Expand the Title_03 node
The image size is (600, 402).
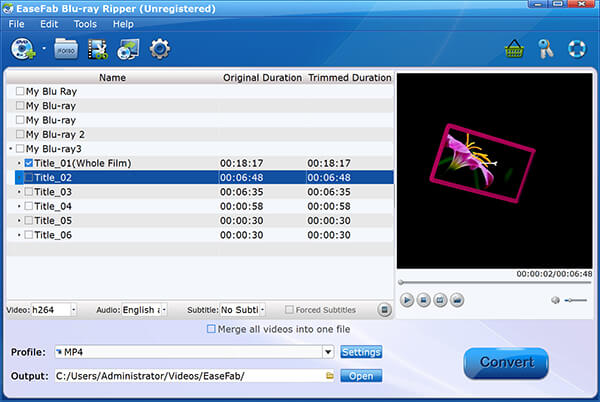(x=19, y=192)
